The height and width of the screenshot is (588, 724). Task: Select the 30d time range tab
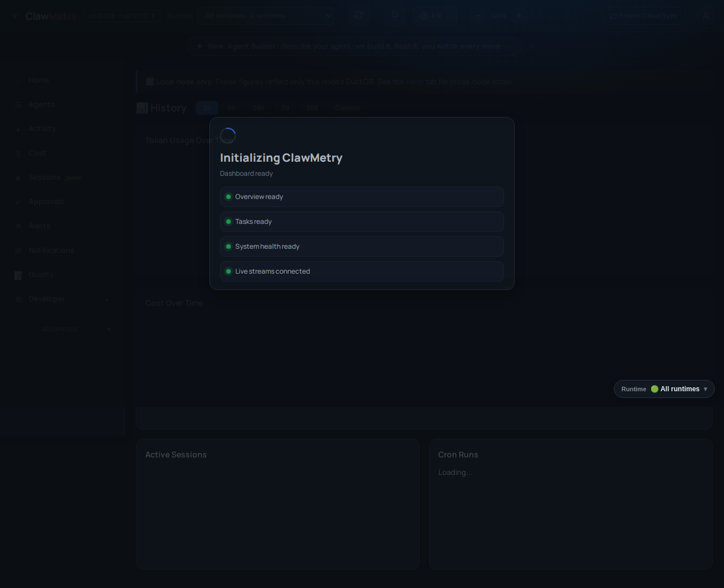[312, 108]
